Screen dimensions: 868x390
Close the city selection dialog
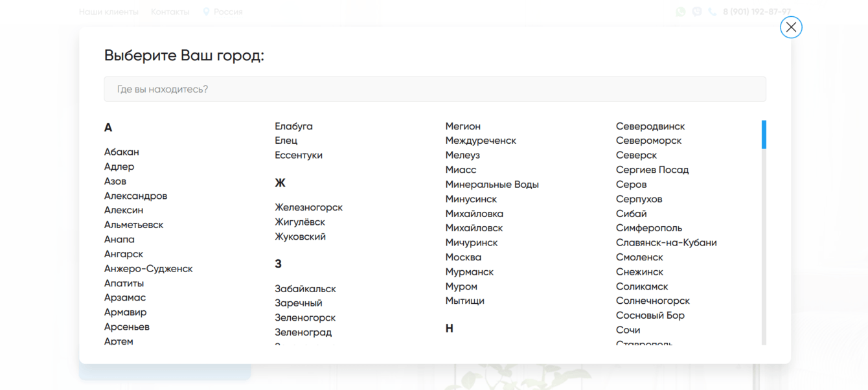[x=791, y=27]
